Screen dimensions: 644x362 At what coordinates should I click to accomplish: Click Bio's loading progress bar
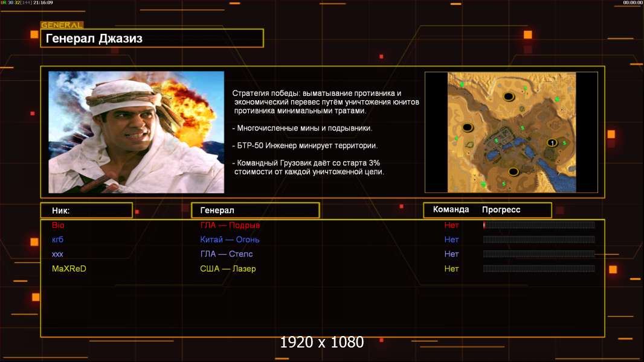pyautogui.click(x=539, y=225)
